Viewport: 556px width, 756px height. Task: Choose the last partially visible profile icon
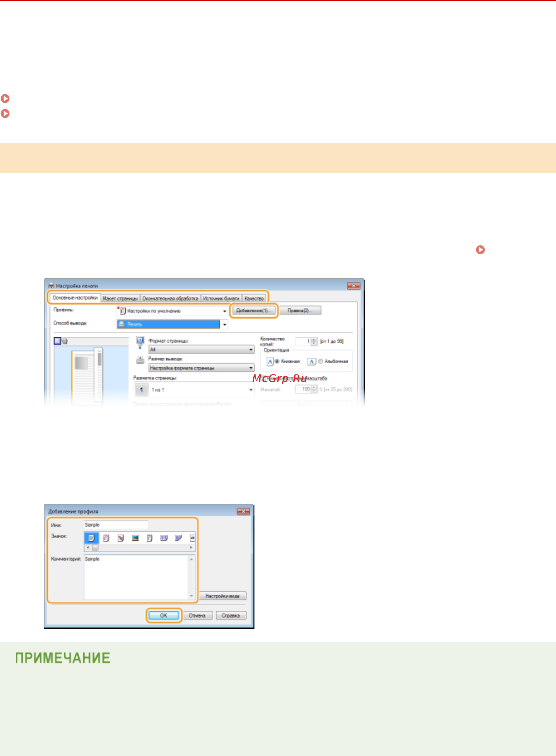192,538
